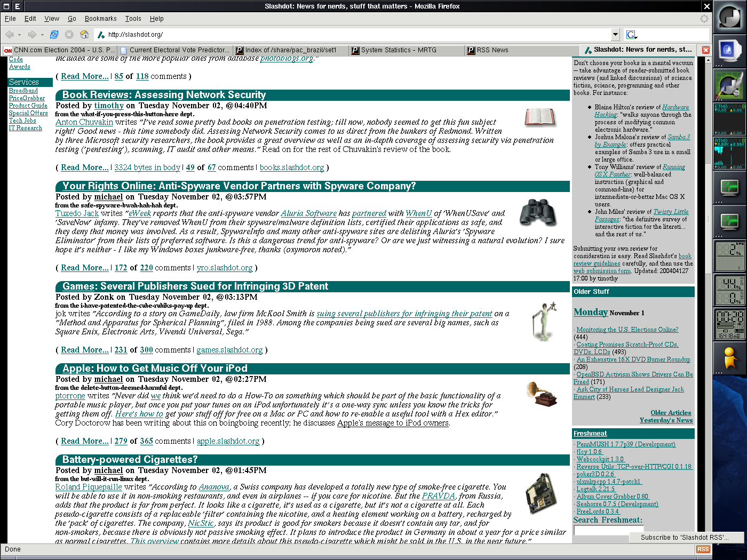Click the memory and swap LCD dock app
The image size is (747, 560).
(x=729, y=290)
